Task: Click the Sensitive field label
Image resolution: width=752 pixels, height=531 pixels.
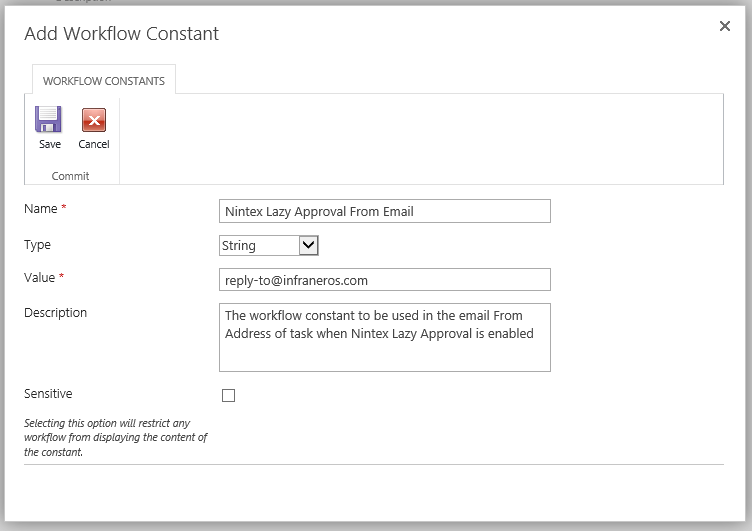Action: tap(48, 393)
